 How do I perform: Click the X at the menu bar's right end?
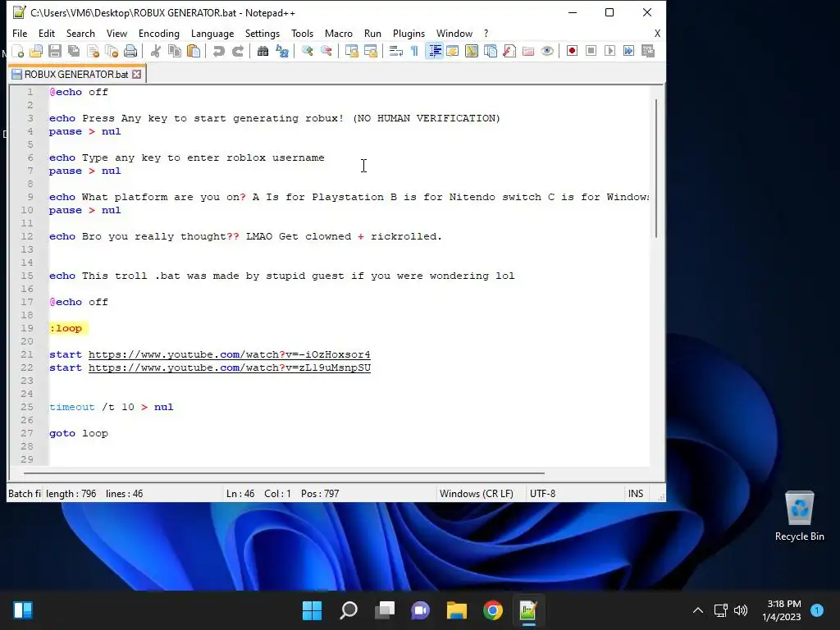pyautogui.click(x=657, y=33)
